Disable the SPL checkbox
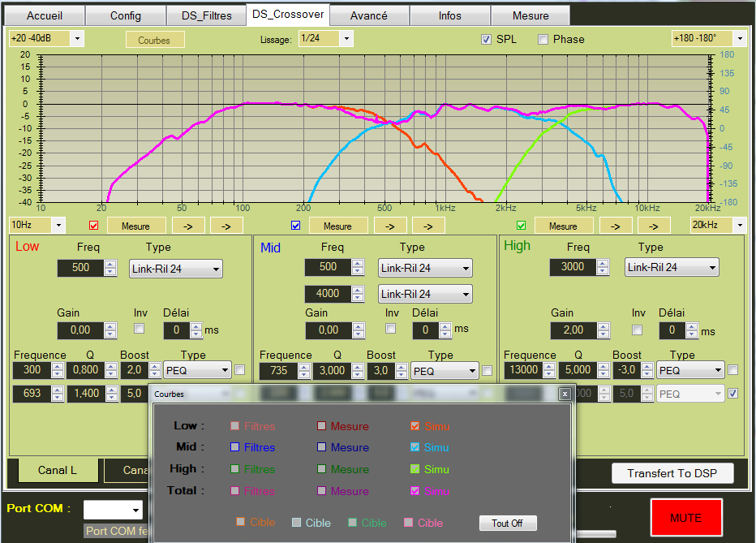 click(x=487, y=39)
